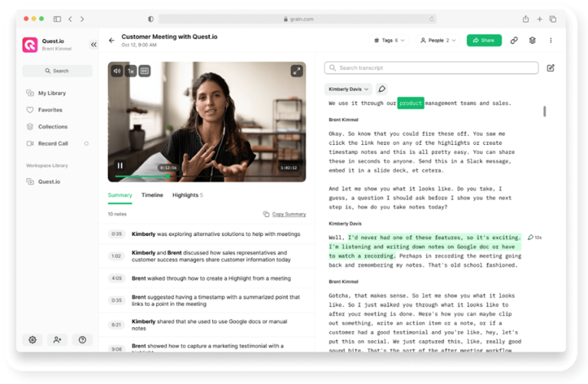Open the three-dot more options menu
588x384 pixels.
point(550,40)
